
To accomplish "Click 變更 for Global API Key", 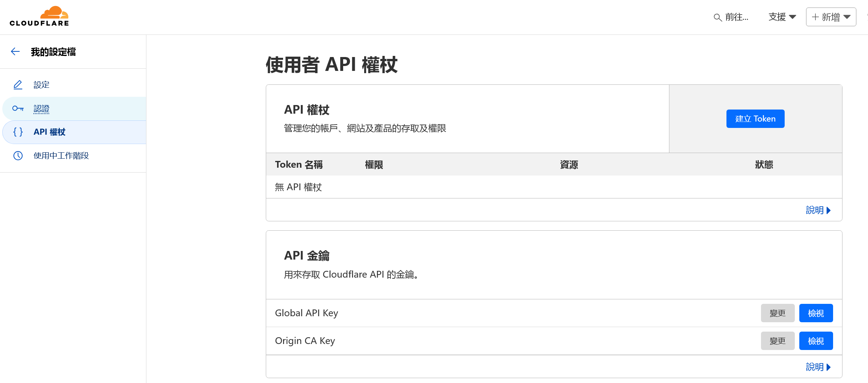I will pyautogui.click(x=778, y=313).
